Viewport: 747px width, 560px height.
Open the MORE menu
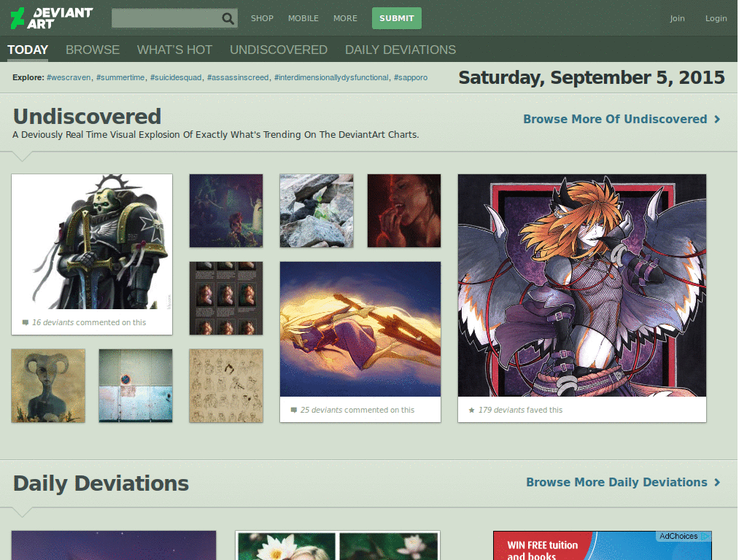click(345, 18)
